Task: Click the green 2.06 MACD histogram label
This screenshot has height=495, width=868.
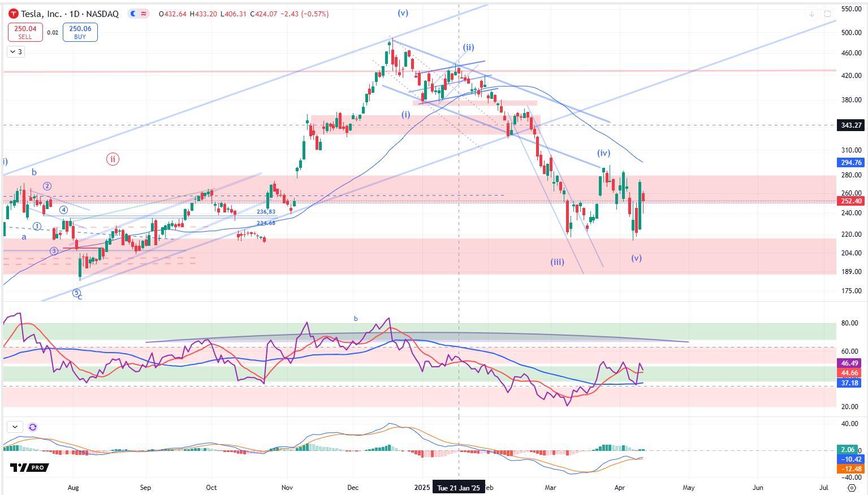Action: (847, 450)
